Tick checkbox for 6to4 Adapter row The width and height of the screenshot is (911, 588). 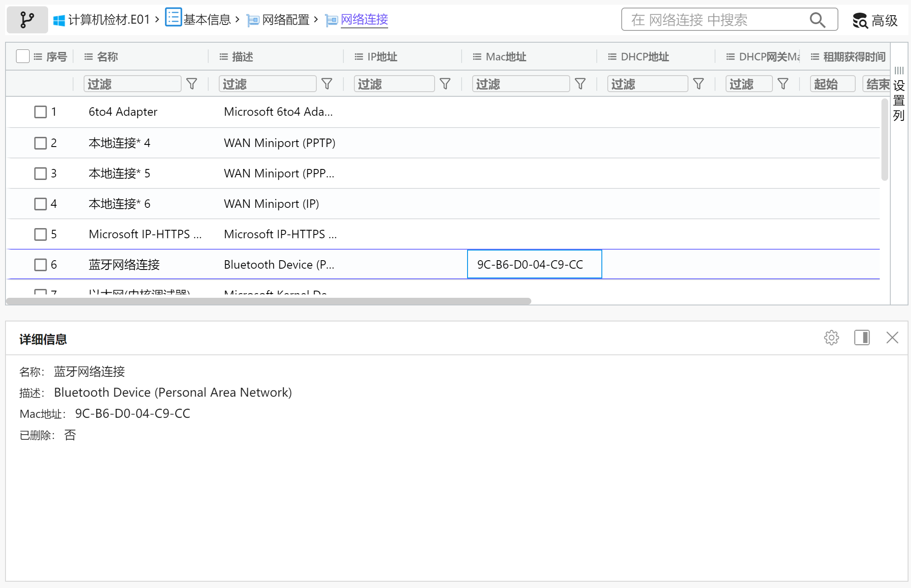point(41,112)
